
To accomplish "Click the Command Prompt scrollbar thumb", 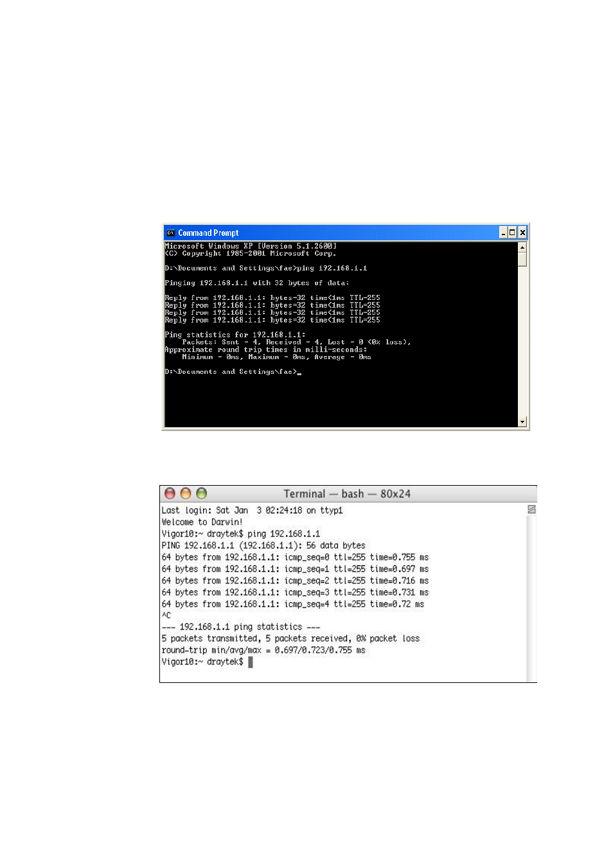I will pyautogui.click(x=522, y=259).
